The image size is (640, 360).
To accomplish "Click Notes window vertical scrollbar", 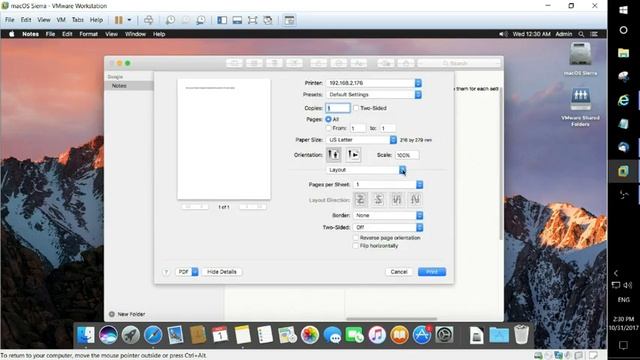I will [x=501, y=163].
